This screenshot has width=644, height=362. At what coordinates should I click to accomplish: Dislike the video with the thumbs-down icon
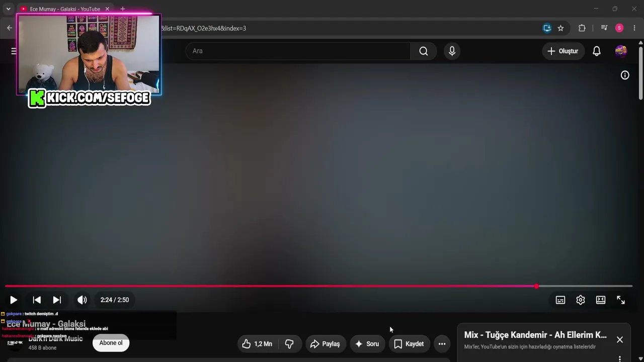289,344
